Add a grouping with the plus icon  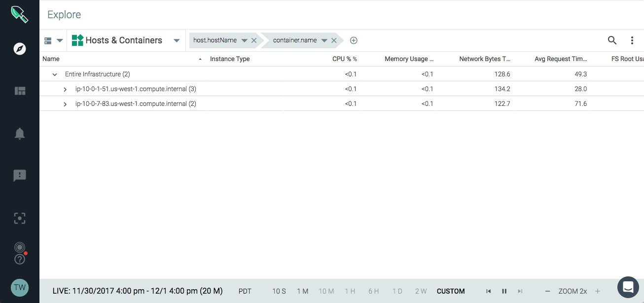[x=354, y=40]
